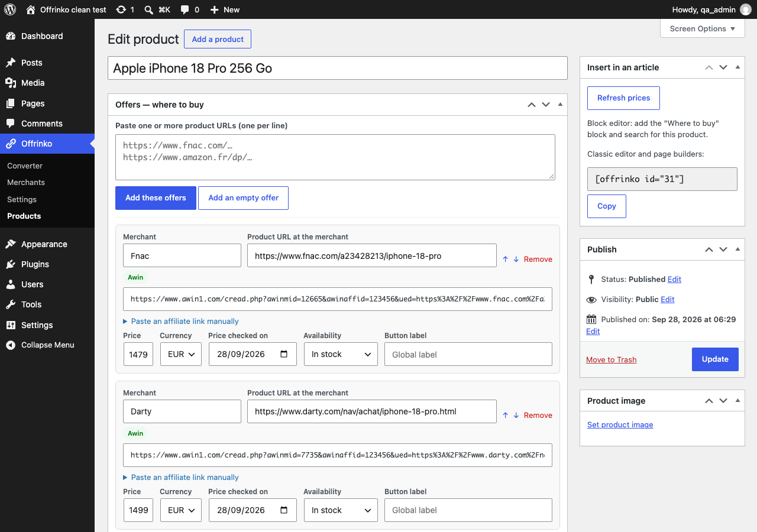This screenshot has width=757, height=532.
Task: Open the Screen Options dropdown
Action: point(703,28)
